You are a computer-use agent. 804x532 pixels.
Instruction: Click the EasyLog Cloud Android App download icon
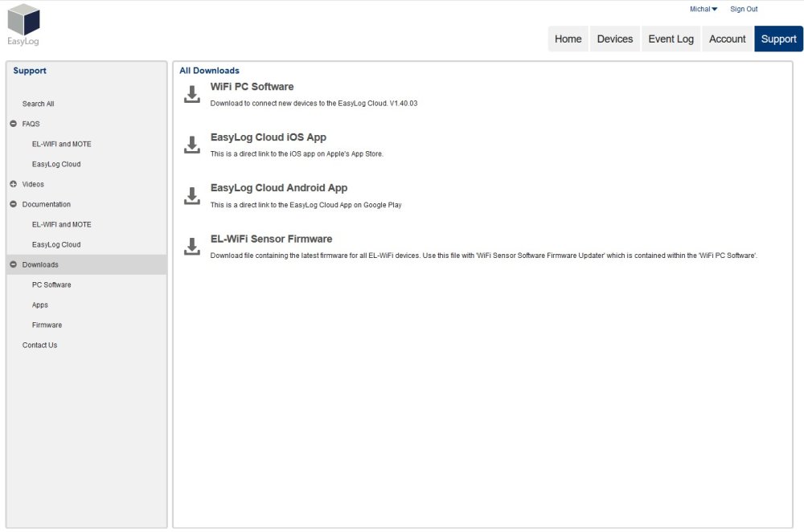[192, 196]
